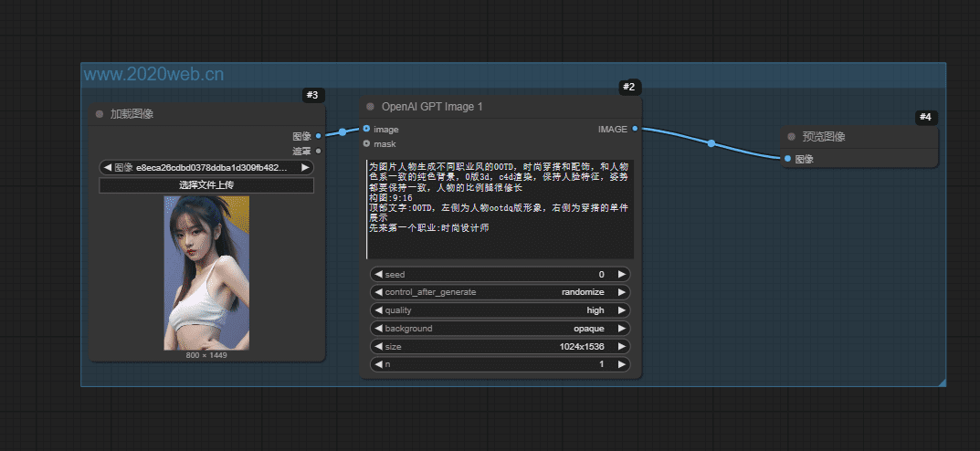Click the seed value field

[500, 274]
